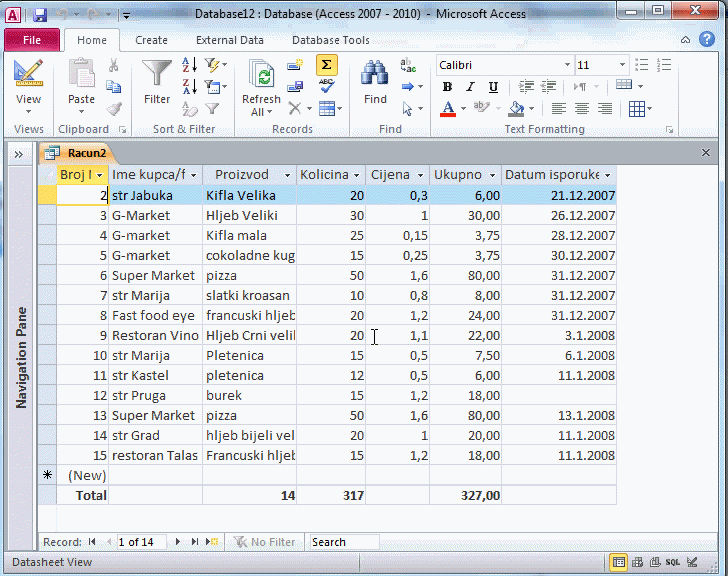Image resolution: width=728 pixels, height=576 pixels.
Task: Open the font size 11 dropdown
Action: (x=622, y=65)
